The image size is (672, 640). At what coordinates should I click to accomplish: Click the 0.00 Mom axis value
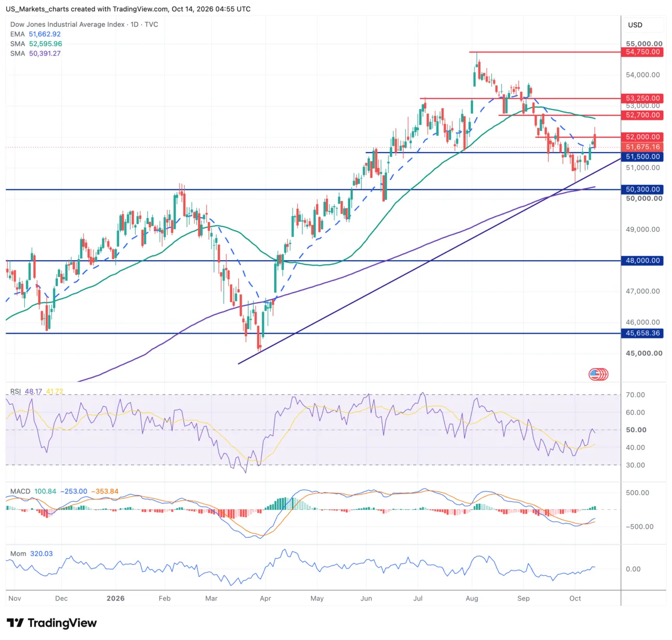633,569
